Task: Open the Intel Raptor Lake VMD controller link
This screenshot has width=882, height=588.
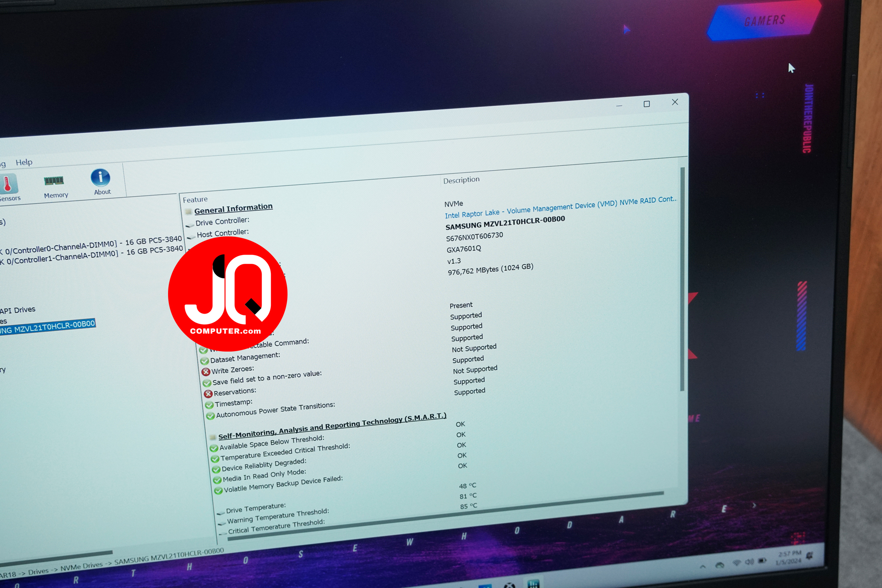Action: (x=560, y=207)
